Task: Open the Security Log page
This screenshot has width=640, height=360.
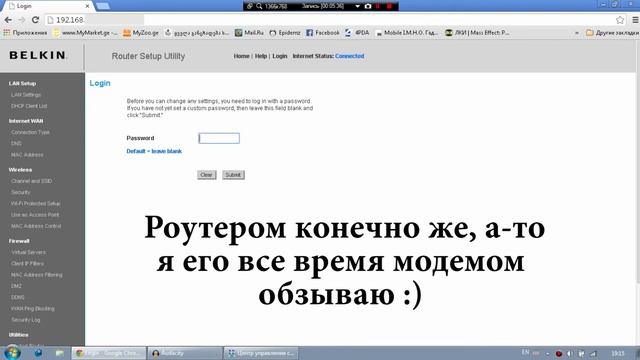Action: pos(25,320)
